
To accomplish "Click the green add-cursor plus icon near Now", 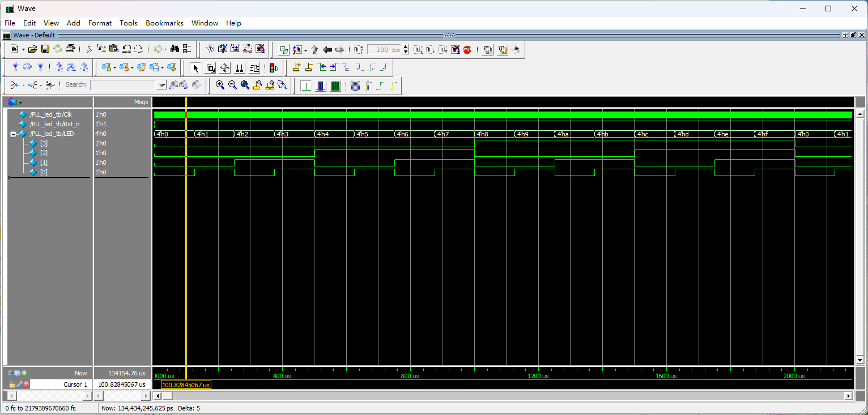I will pos(24,373).
